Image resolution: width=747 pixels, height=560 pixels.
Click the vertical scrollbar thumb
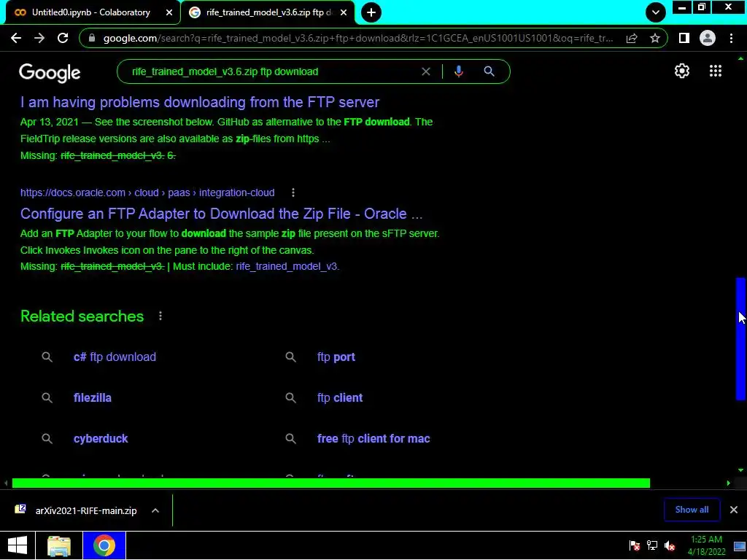(x=740, y=339)
